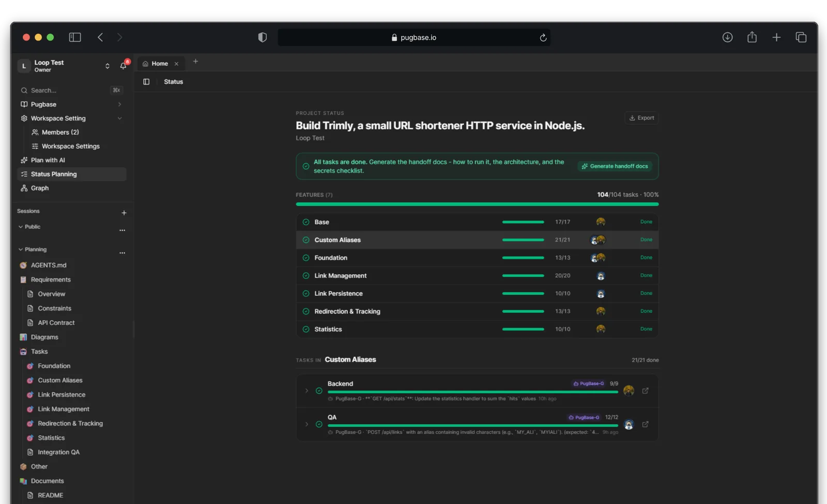Add a new session with plus
The image size is (827, 504).
tap(124, 213)
